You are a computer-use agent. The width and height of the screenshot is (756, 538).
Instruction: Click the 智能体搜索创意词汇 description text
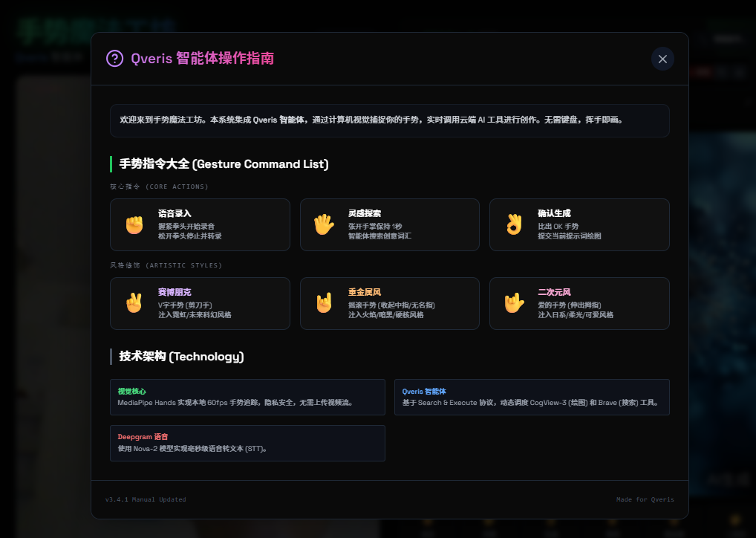[379, 236]
